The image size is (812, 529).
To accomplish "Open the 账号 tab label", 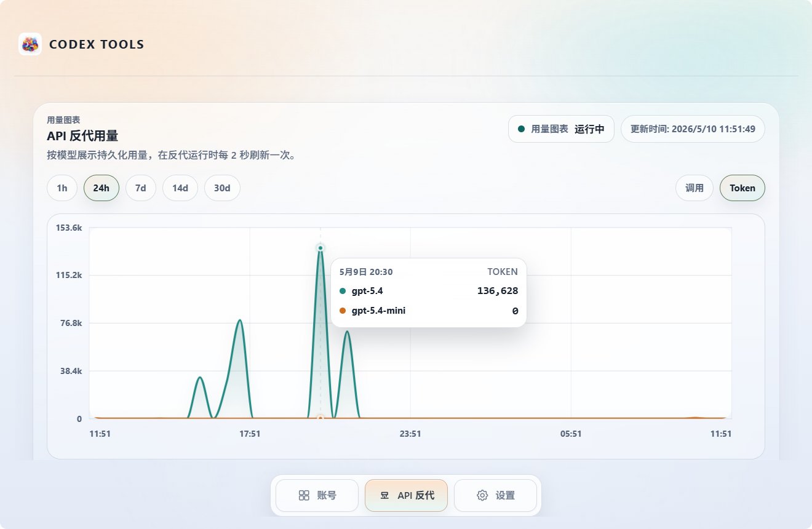I will coord(327,495).
